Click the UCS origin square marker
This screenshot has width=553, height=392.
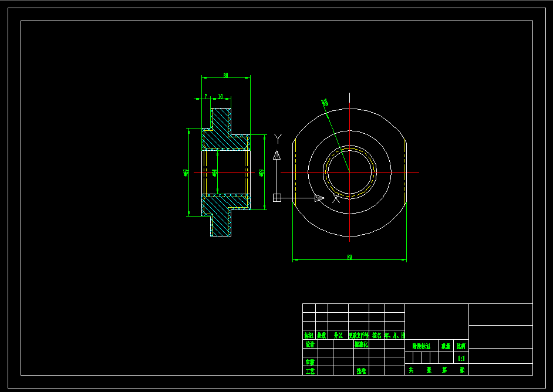pos(277,198)
